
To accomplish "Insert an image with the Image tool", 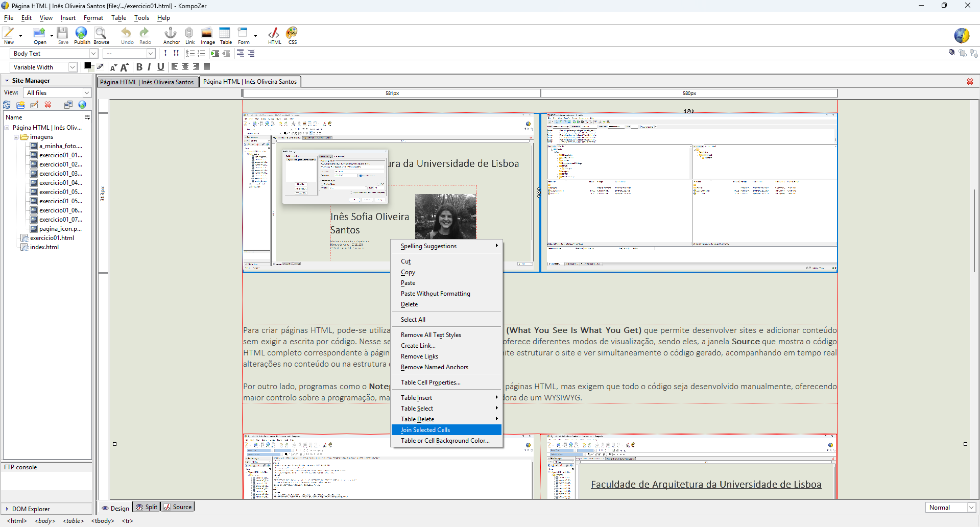I will click(x=207, y=35).
